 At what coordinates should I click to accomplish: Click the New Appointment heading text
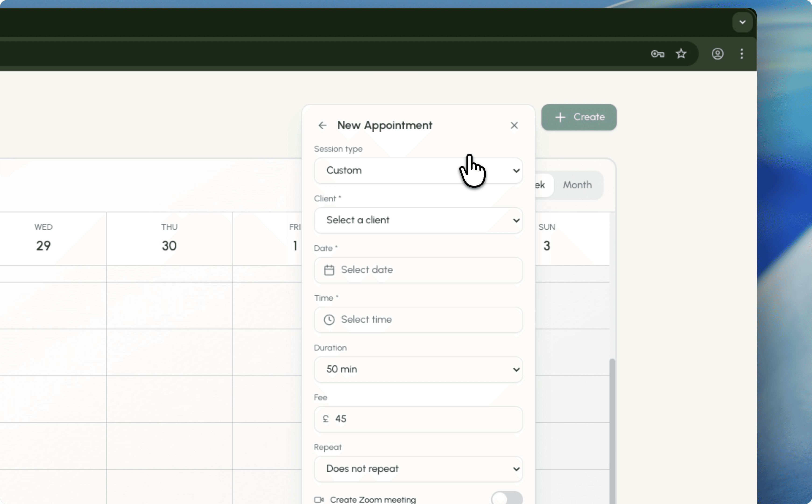385,126
